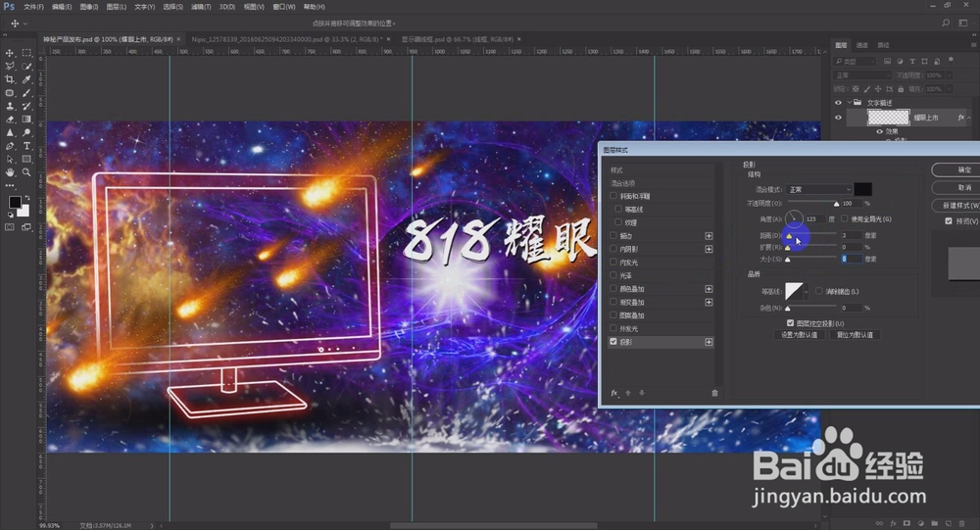Open the layer fill dropdown arrow

point(949,89)
